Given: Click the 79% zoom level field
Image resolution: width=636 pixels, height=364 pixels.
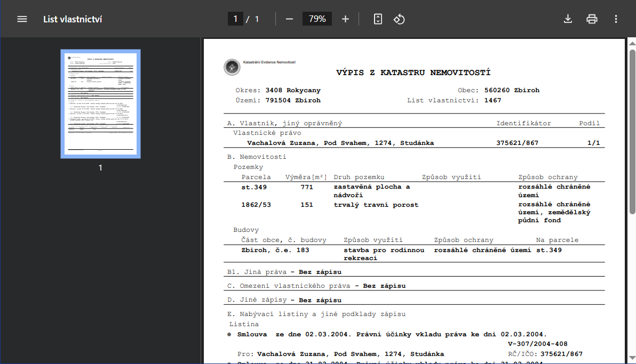Looking at the screenshot, I should (317, 19).
